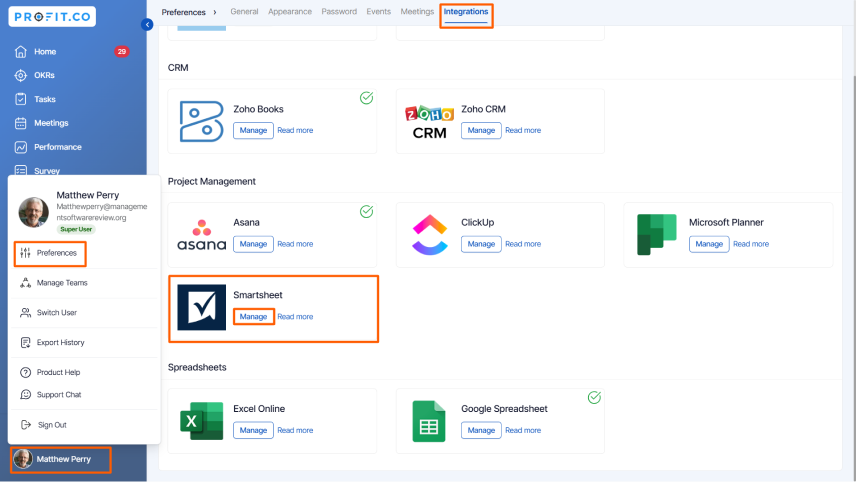Click the Sign Out arrow icon

click(x=25, y=425)
